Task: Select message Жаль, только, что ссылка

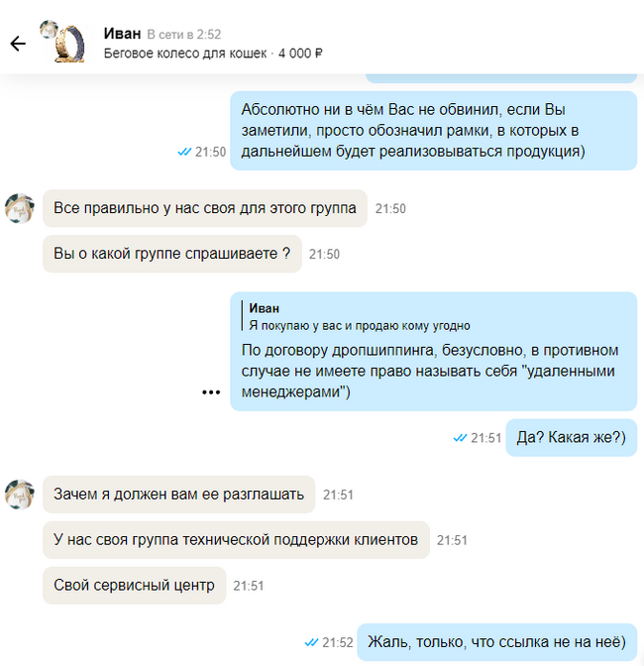Action: (x=496, y=642)
